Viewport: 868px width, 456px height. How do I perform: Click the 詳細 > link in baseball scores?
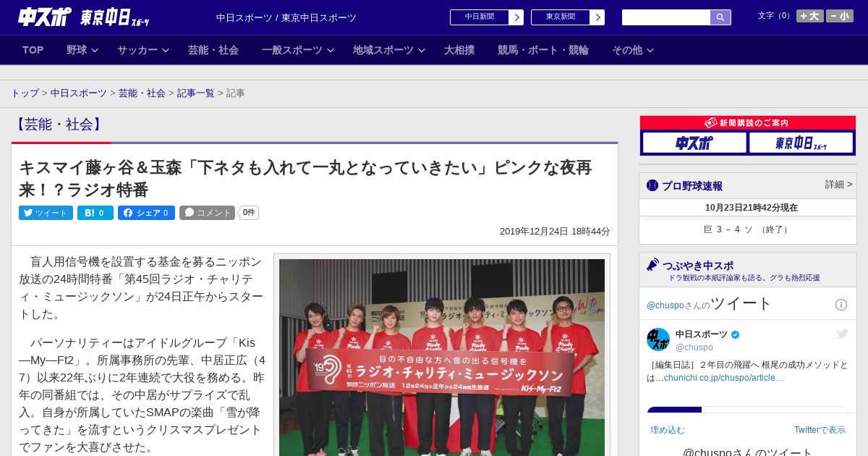coord(838,185)
